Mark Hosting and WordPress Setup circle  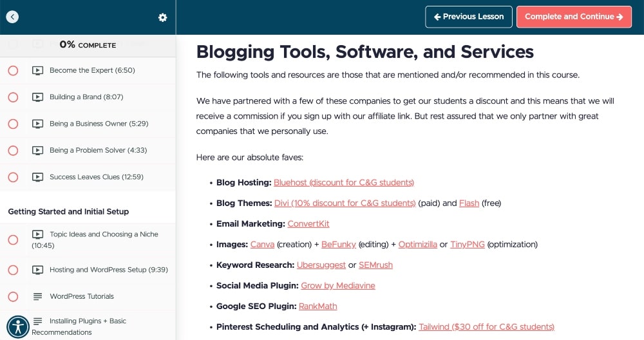click(13, 270)
